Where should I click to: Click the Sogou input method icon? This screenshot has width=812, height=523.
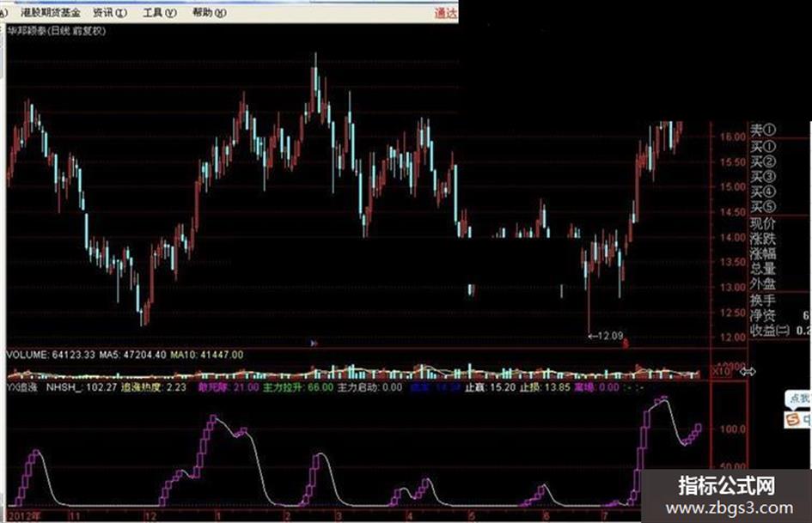pos(792,419)
